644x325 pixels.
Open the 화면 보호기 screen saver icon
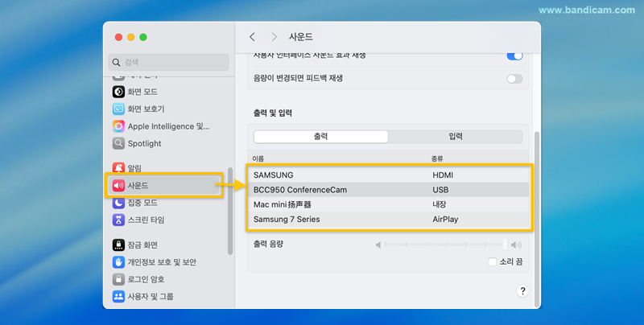point(118,109)
